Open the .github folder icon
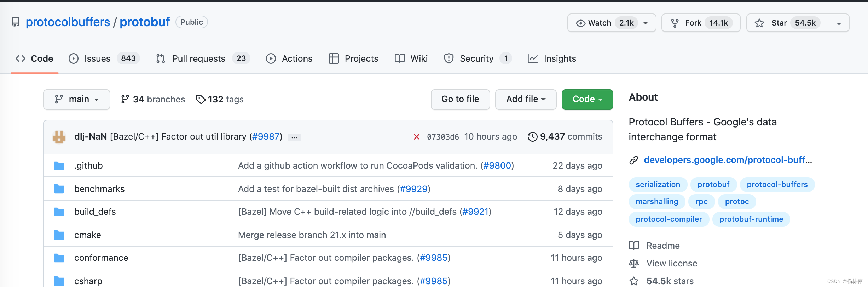Image resolution: width=868 pixels, height=287 pixels. (59, 166)
